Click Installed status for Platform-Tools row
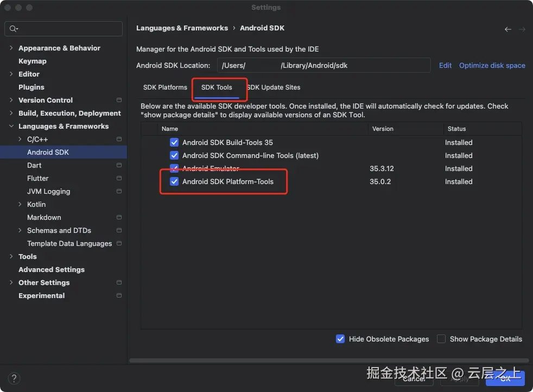Screen dimensions: 533x392 point(459,181)
